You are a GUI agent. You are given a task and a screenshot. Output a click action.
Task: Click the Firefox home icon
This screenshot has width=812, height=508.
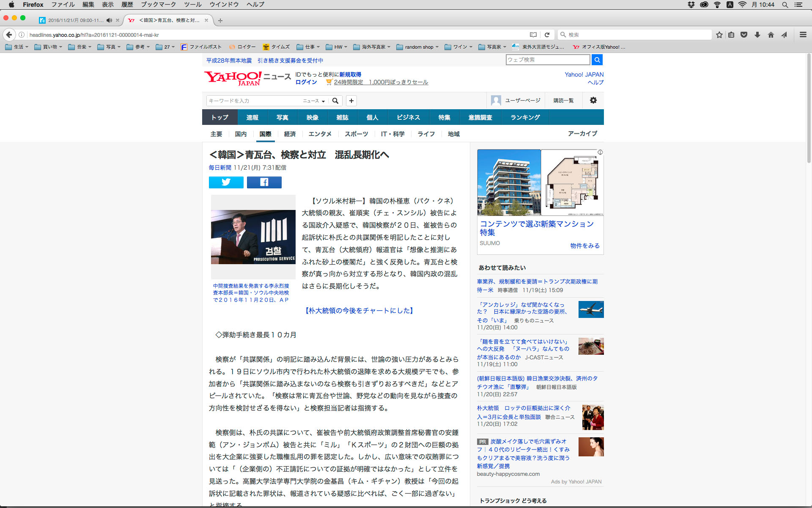pyautogui.click(x=771, y=35)
